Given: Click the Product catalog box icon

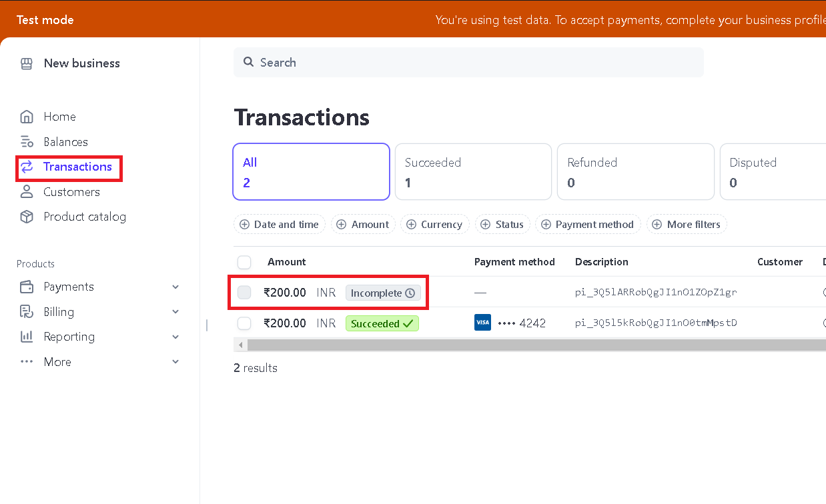Looking at the screenshot, I should click(27, 217).
